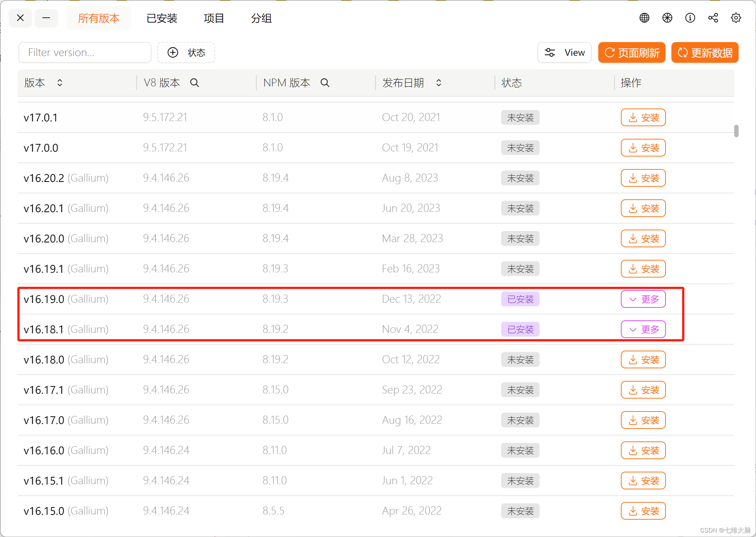The height and width of the screenshot is (537, 756).
Task: Sort by 版本 column arrows
Action: click(x=59, y=83)
